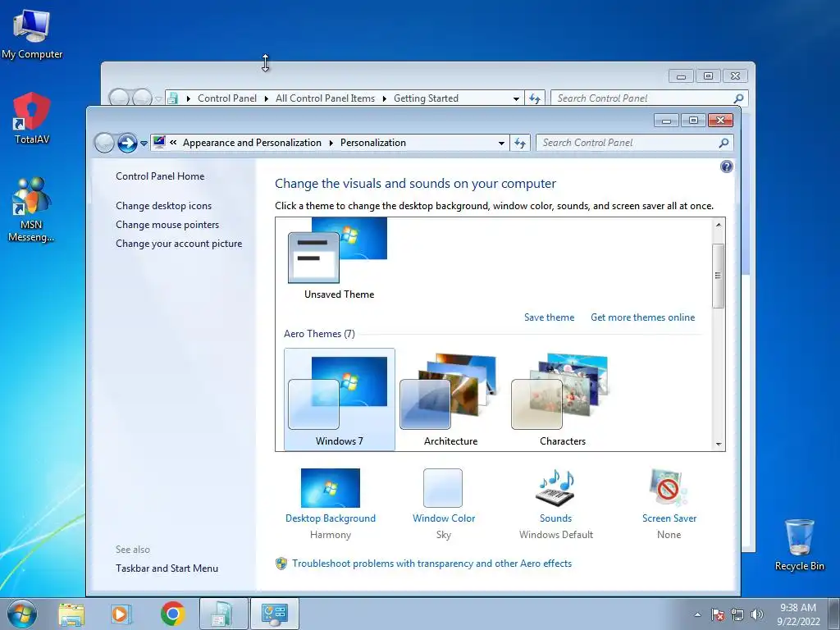Open the Control Panel Home link
The width and height of the screenshot is (840, 630).
coord(160,176)
